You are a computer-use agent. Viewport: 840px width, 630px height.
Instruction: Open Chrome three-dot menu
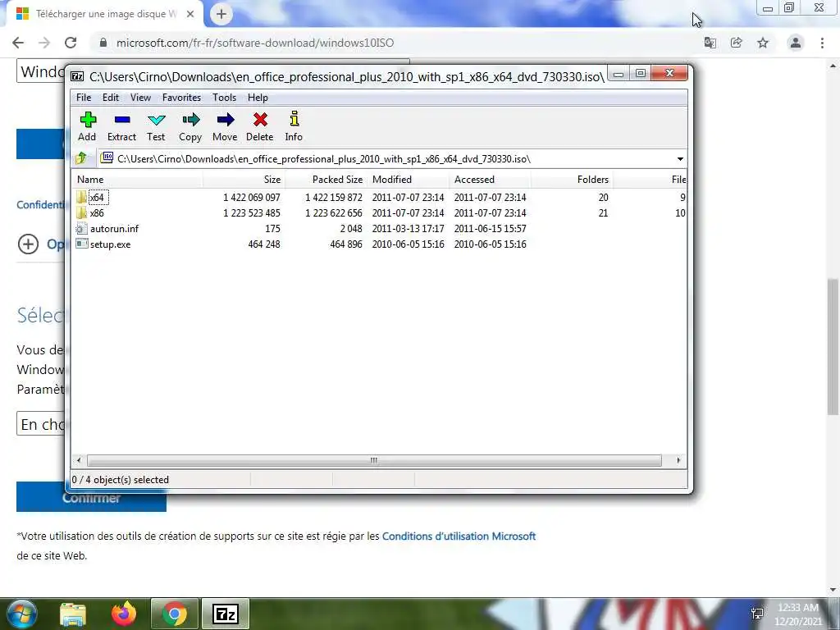822,43
